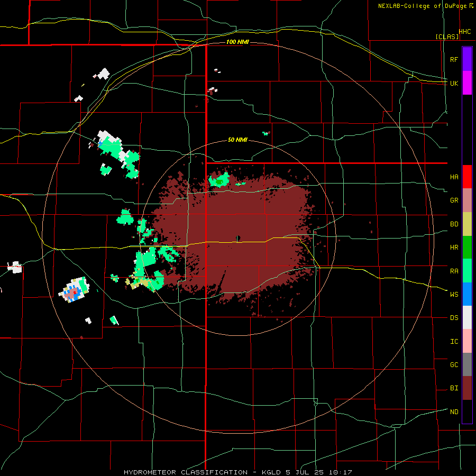Click the 50 NMI range ring label
Screen dimensions: 476x476
pyautogui.click(x=237, y=140)
